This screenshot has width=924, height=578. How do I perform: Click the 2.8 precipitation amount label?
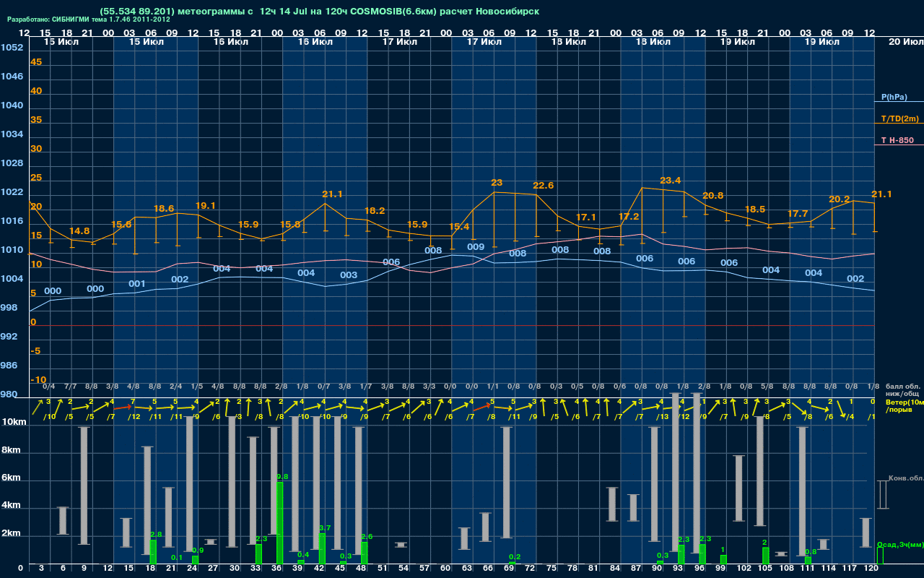click(156, 535)
